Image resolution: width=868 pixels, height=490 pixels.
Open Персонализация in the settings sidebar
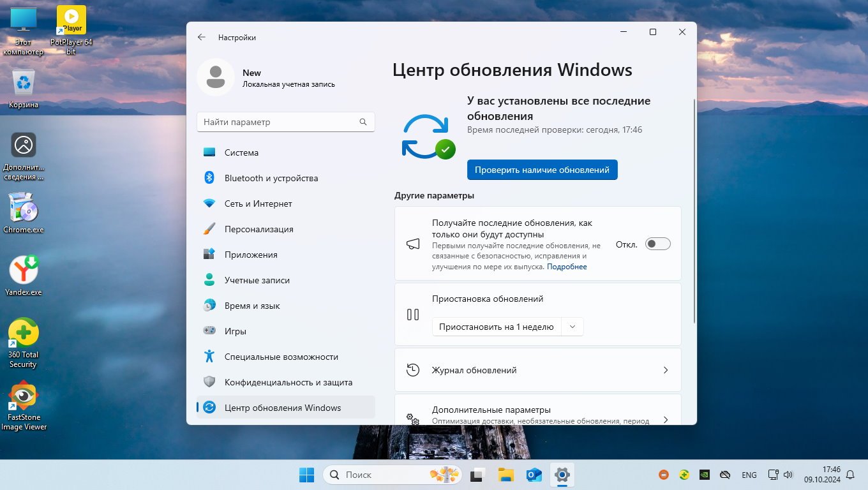point(258,229)
